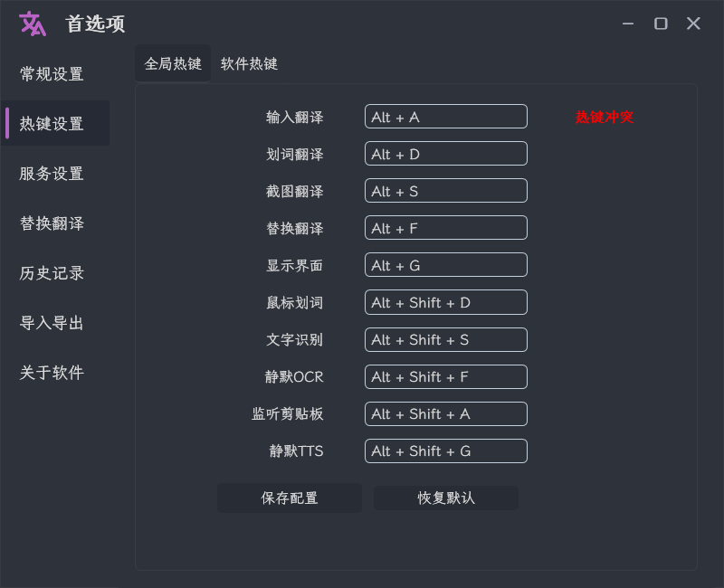Click the 保存配置 button
This screenshot has height=588, width=724.
coord(290,498)
